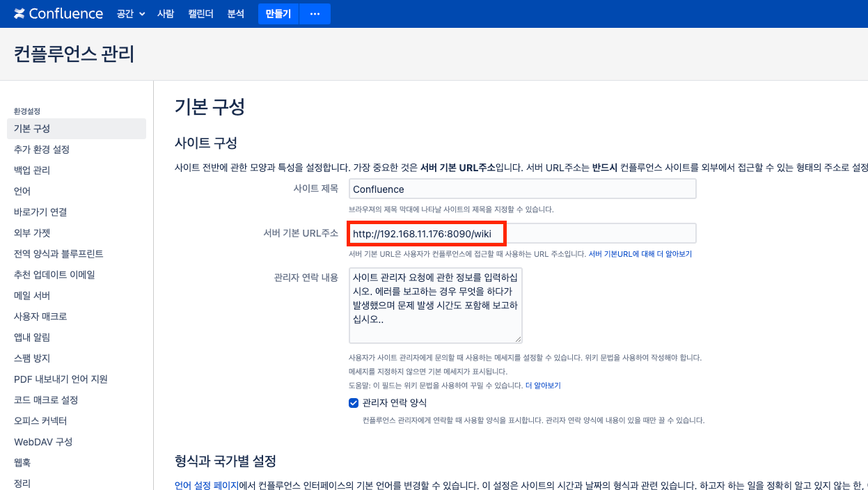
Task: Go to 사람 in top navigation
Action: point(166,14)
